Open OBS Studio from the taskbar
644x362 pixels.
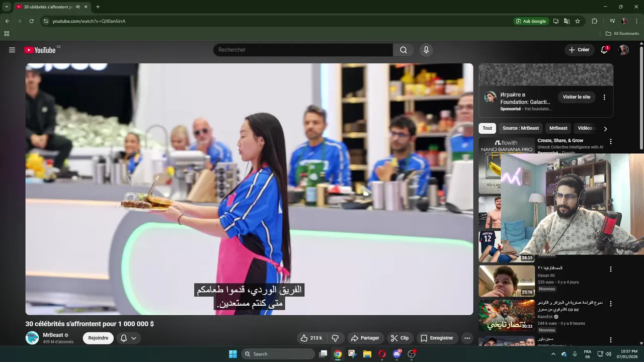coord(412,354)
